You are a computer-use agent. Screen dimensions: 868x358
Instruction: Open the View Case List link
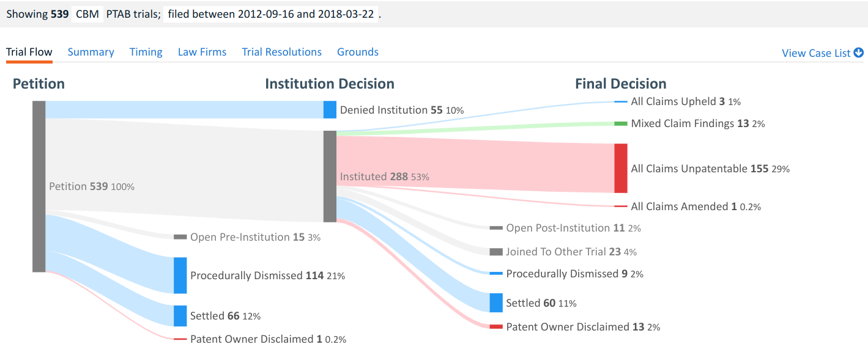[816, 53]
